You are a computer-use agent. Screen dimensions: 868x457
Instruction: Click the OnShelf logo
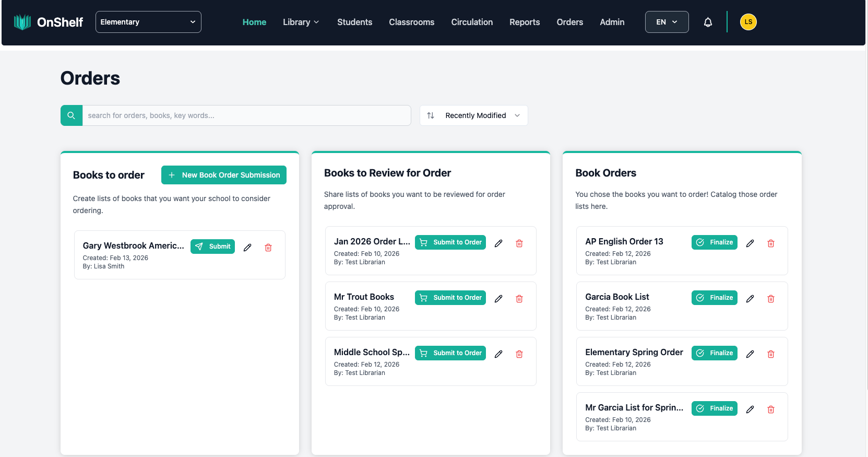coord(49,22)
